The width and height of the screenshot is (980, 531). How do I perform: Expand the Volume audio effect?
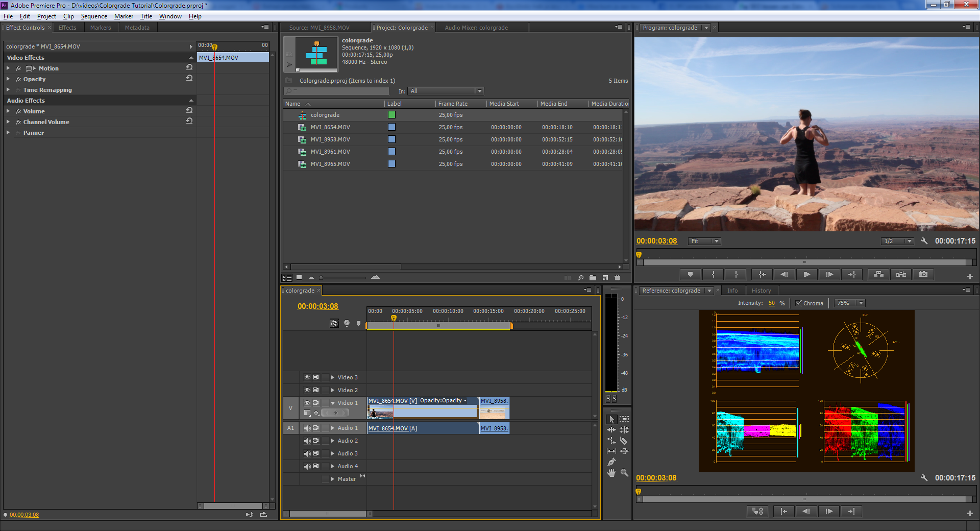pos(8,111)
